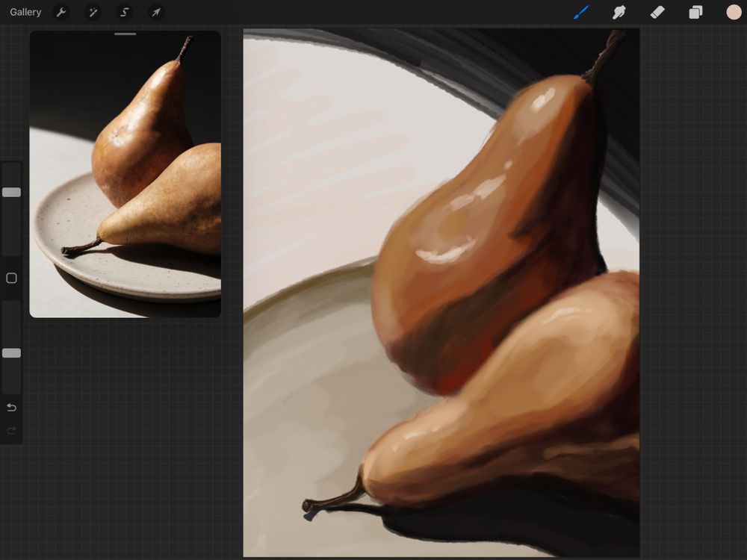Viewport: 747px width, 560px height.
Task: Undo the last stroke
Action: (11, 408)
